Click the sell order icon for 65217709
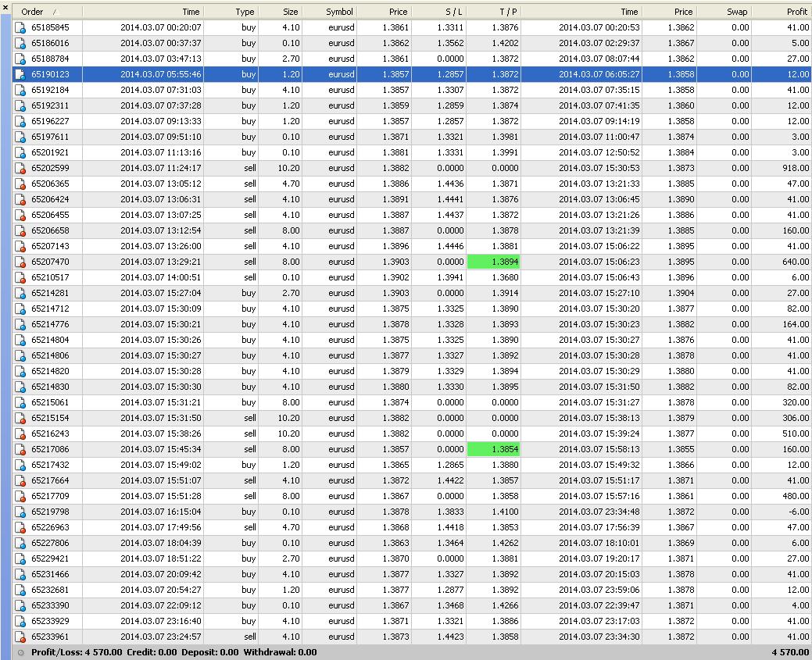This screenshot has width=812, height=660. (20, 497)
